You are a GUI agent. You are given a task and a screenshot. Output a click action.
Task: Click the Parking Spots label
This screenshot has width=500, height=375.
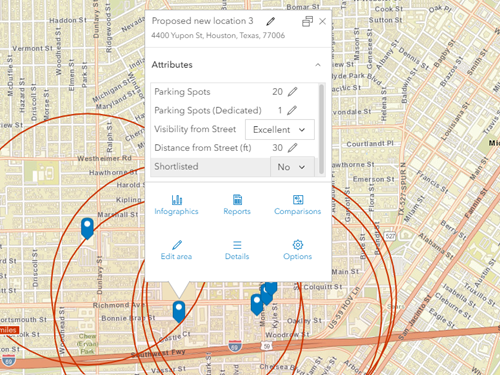click(182, 92)
